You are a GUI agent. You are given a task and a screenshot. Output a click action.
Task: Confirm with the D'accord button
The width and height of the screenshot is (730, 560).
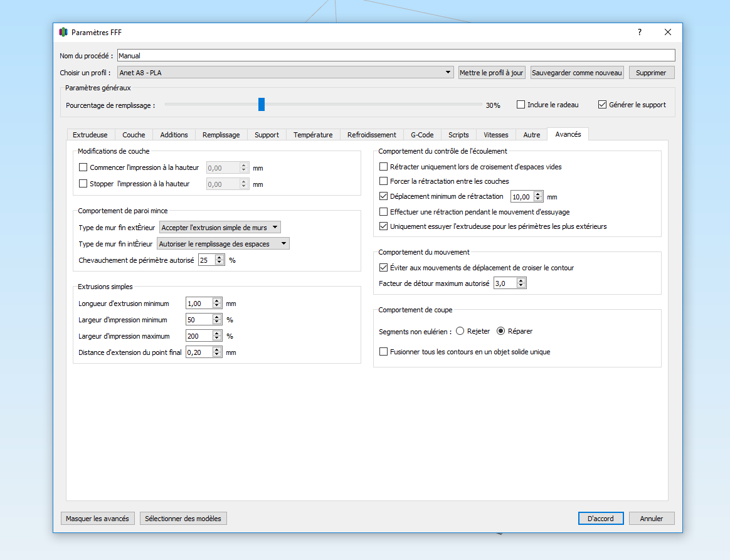tap(601, 518)
